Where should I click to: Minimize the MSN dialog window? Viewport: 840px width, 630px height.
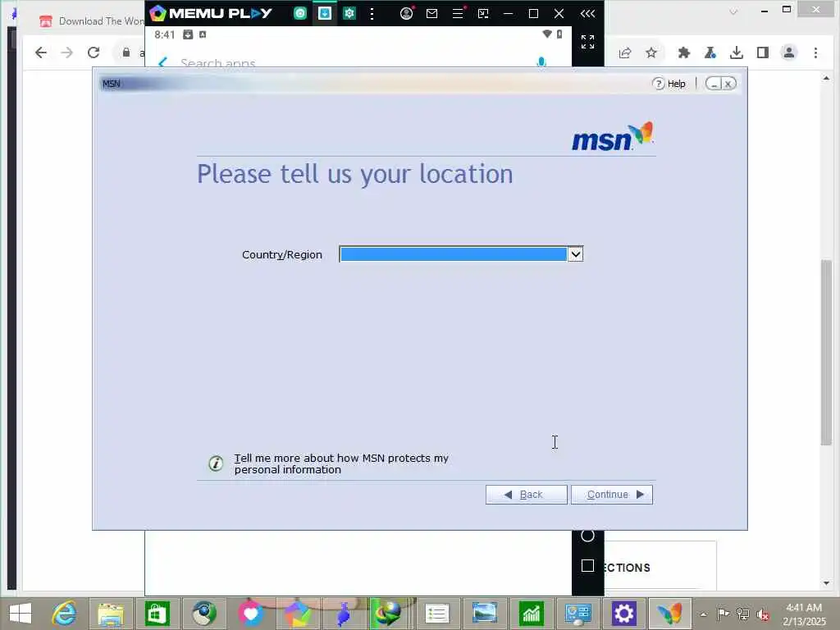pos(713,84)
